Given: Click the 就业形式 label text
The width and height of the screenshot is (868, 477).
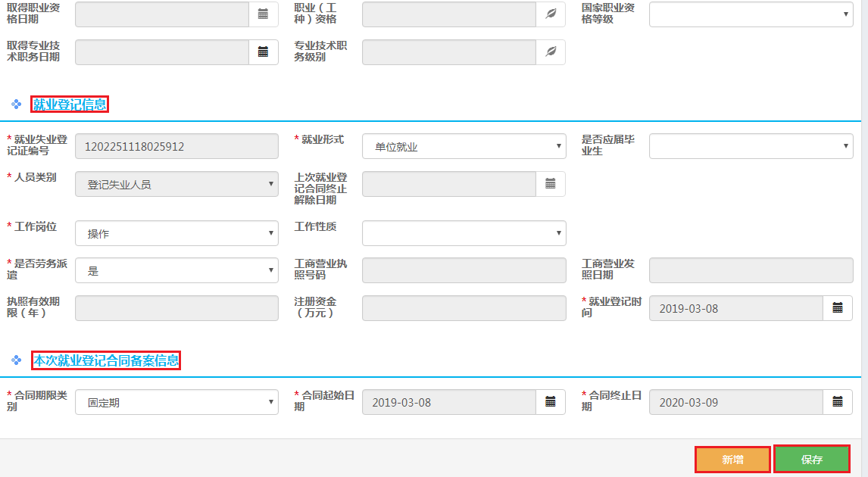Looking at the screenshot, I should 323,139.
